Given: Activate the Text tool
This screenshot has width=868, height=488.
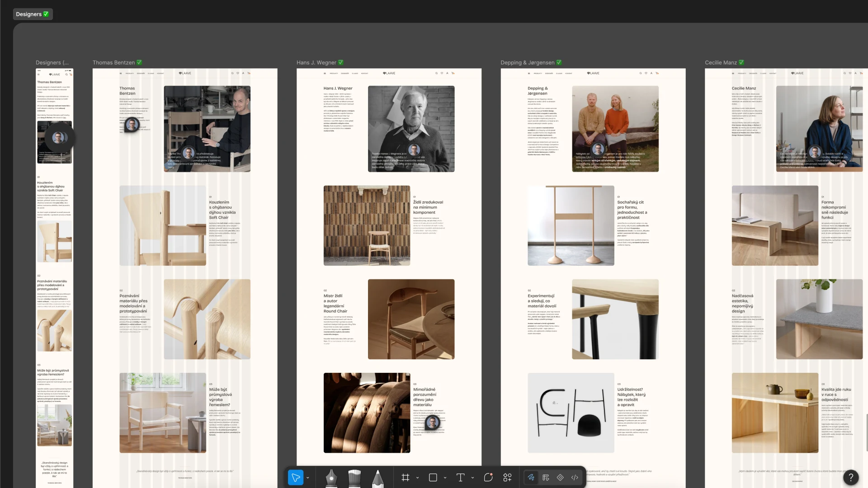Looking at the screenshot, I should pos(461,478).
